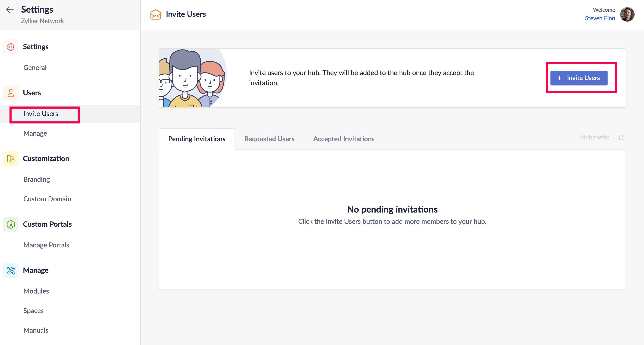Click the 'No pending invitations' message
The width and height of the screenshot is (644, 345).
click(392, 210)
